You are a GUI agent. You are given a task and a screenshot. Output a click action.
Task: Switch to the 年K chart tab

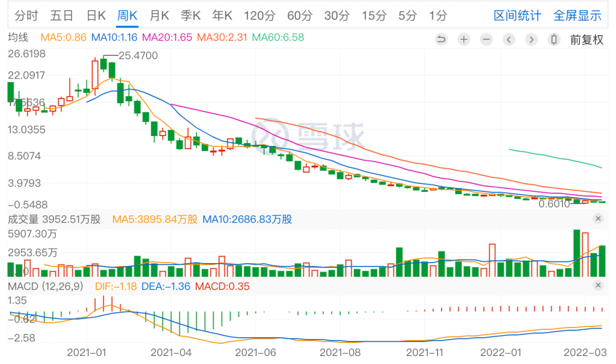tap(222, 16)
